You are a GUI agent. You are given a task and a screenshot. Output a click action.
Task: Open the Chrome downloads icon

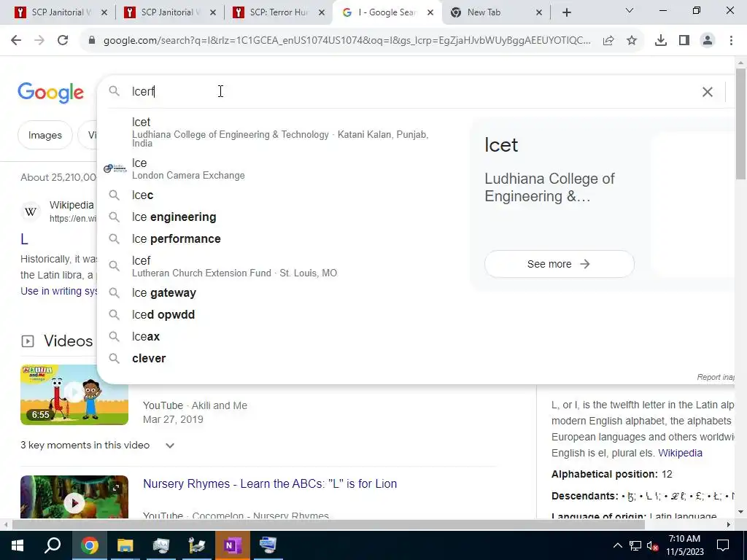[661, 41]
